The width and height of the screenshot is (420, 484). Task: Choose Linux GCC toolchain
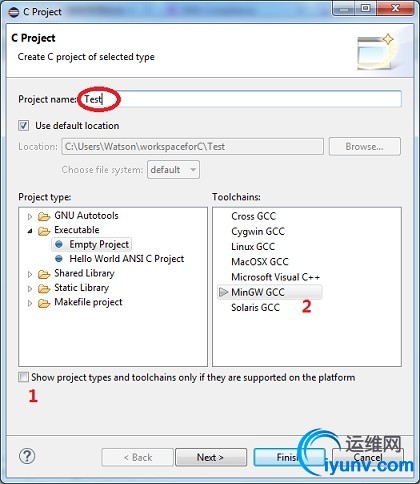pos(253,247)
